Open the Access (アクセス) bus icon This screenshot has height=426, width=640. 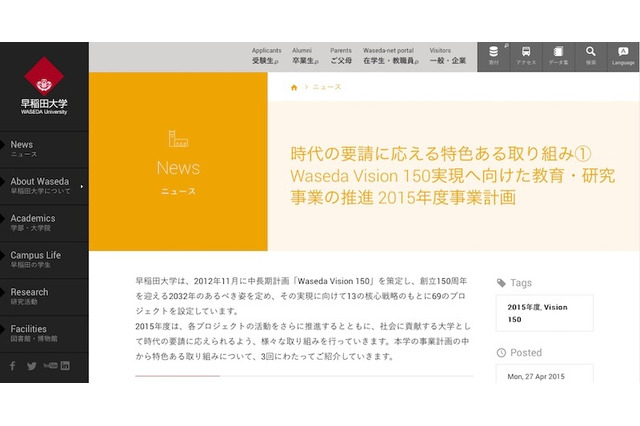pos(526,57)
